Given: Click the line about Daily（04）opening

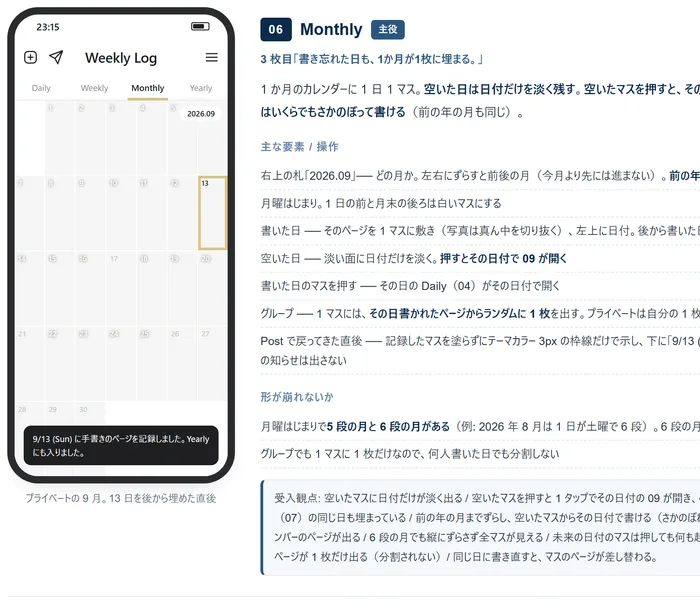Looking at the screenshot, I should tap(410, 286).
